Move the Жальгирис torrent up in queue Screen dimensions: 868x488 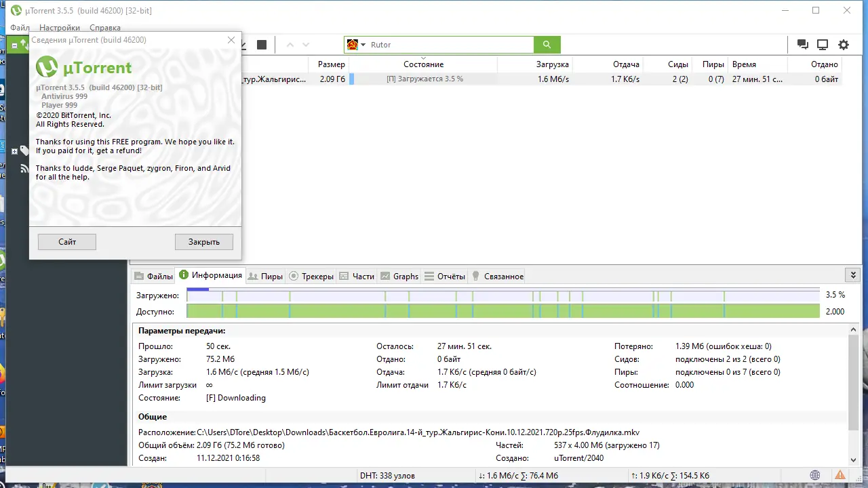tap(290, 44)
